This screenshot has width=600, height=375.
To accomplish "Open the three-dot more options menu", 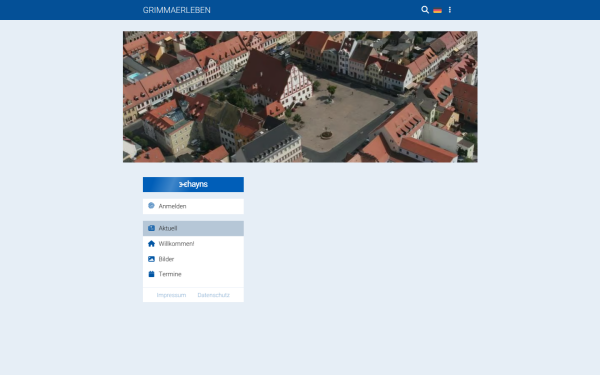I will click(450, 10).
